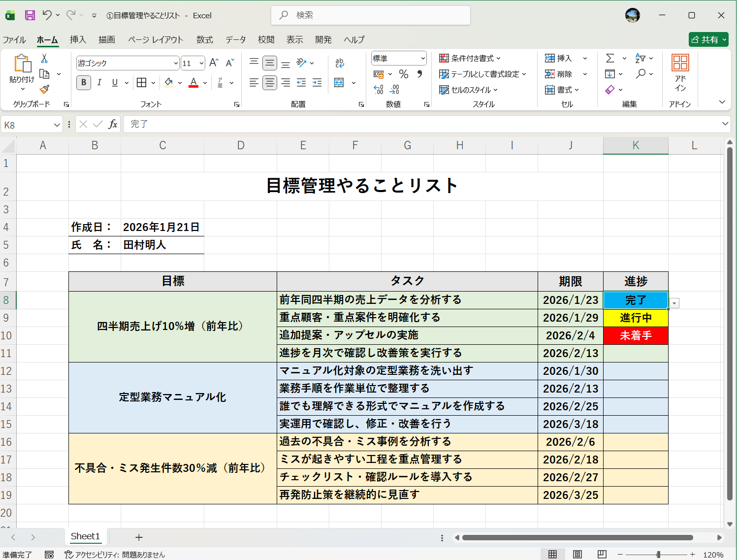Screen dimensions: 737x560
Task: Apply bold formatting with the B icon
Action: [x=83, y=82]
